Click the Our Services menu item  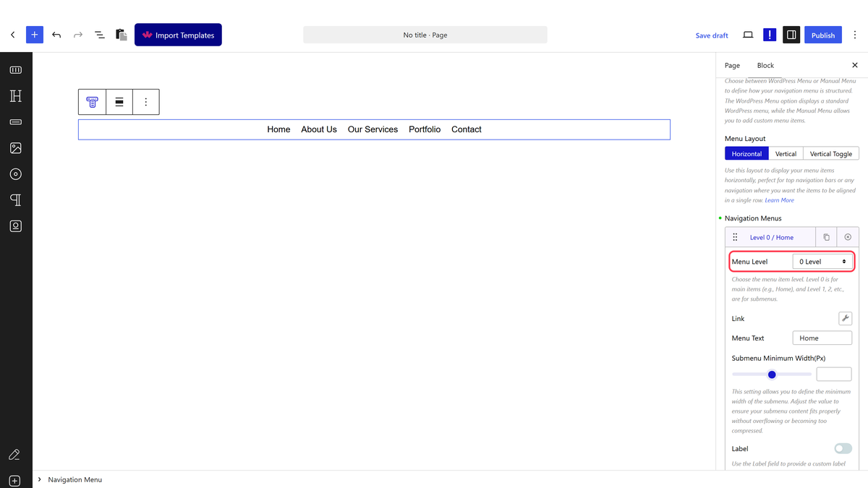(373, 129)
